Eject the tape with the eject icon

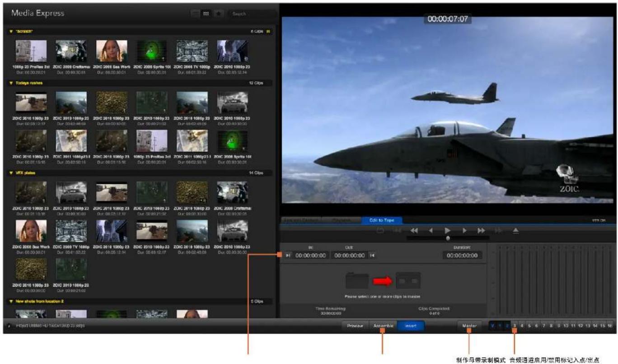515,230
